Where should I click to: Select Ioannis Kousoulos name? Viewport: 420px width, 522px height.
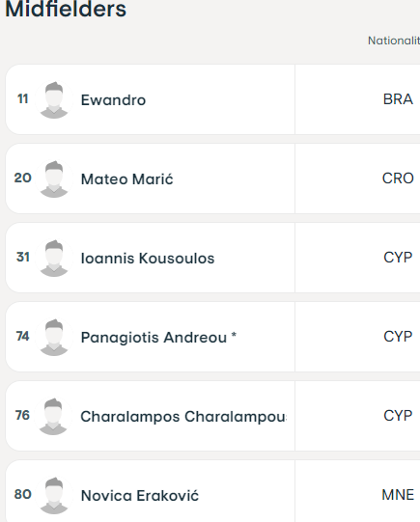click(x=148, y=258)
